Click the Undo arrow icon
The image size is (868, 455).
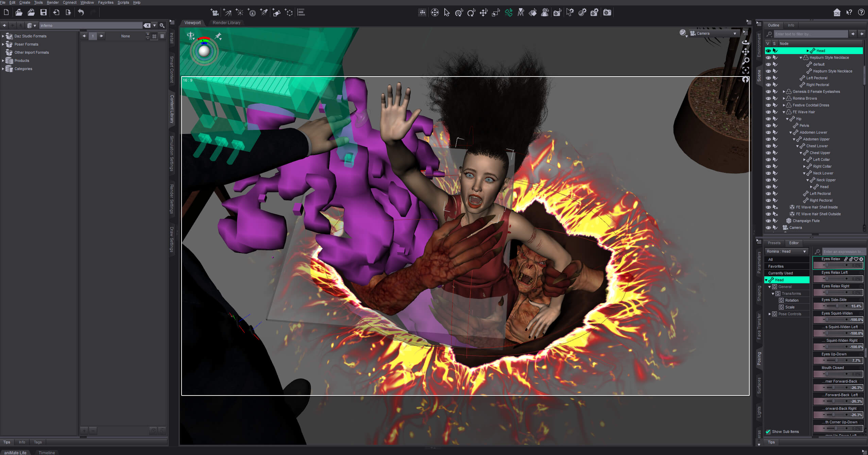pos(81,13)
